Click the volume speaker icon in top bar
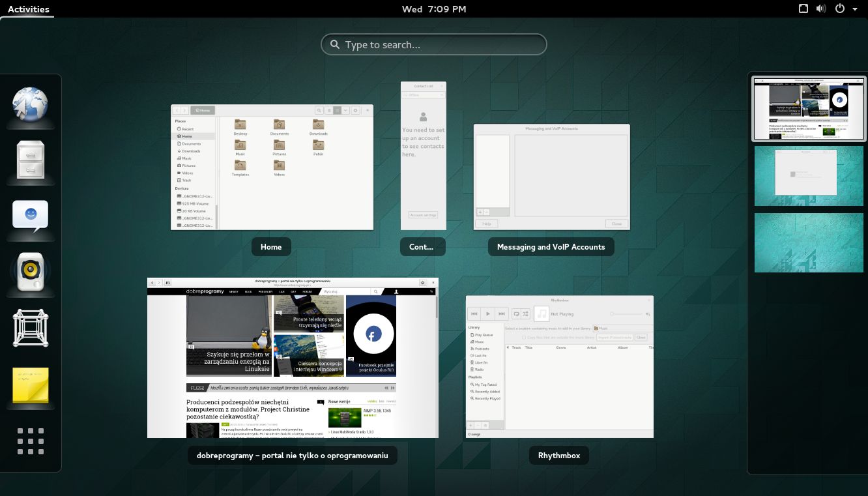Viewport: 868px width, 496px height. click(x=821, y=9)
